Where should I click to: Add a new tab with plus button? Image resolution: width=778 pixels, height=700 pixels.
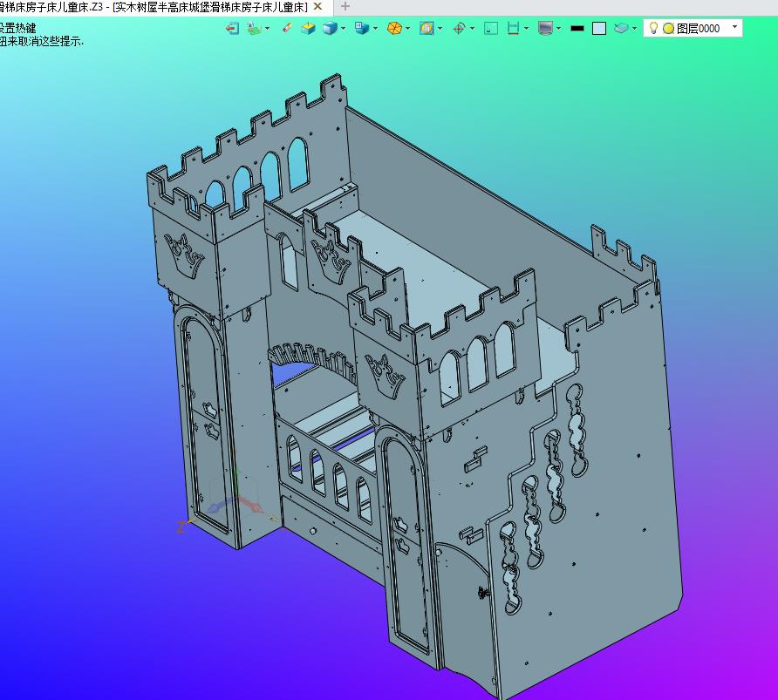(x=345, y=6)
